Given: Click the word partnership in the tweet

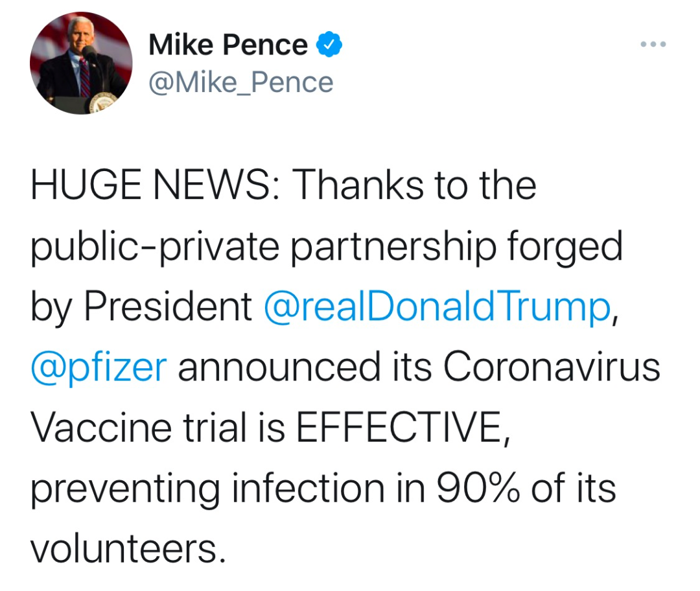Looking at the screenshot, I should (x=393, y=248).
